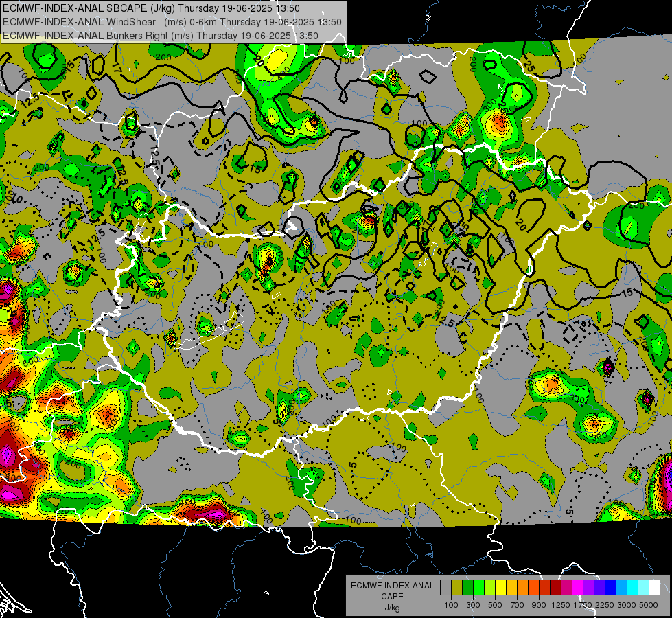Click the legend label '1750'
This screenshot has width=672, height=618.
(x=583, y=605)
